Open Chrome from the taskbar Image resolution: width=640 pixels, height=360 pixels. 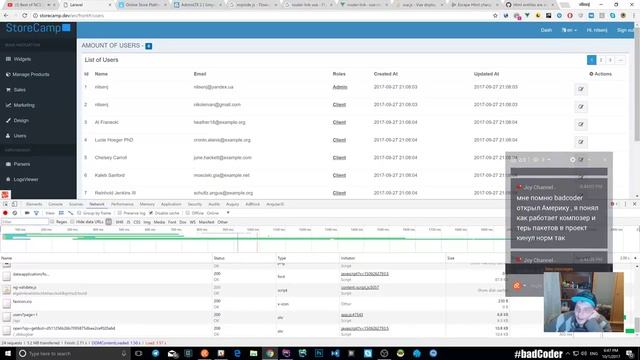270,353
